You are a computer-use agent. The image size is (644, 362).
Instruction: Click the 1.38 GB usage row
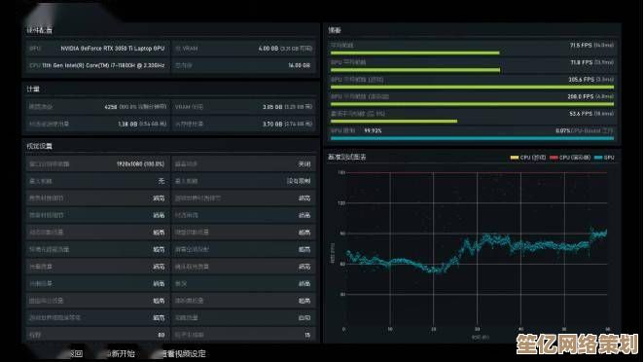pyautogui.click(x=97, y=124)
